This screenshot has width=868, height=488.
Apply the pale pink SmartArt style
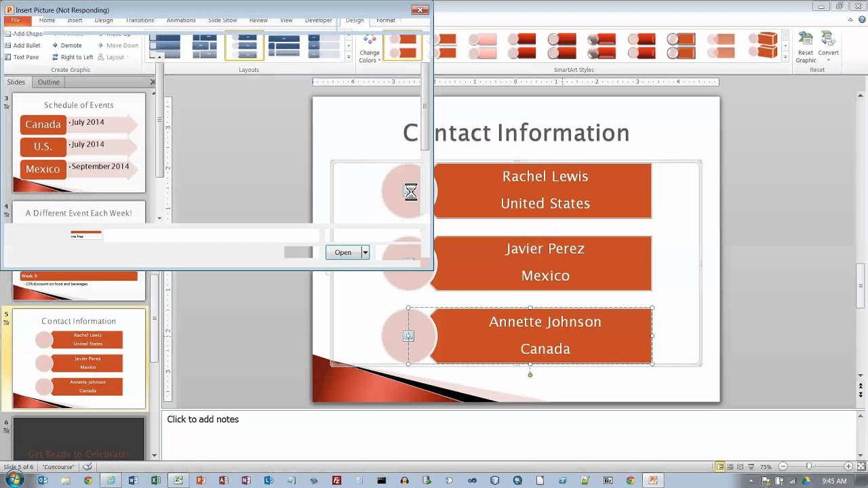pyautogui.click(x=482, y=46)
